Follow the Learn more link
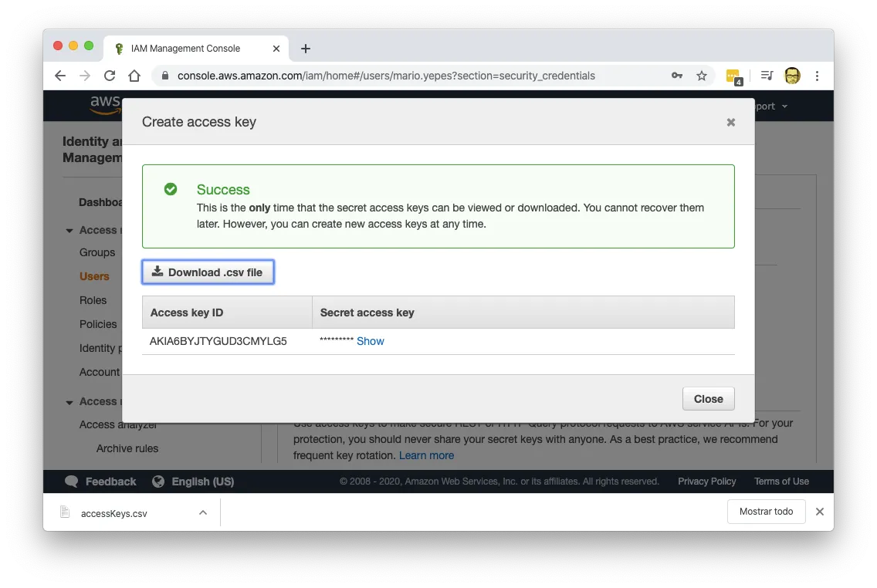This screenshot has height=588, width=877. pos(426,455)
